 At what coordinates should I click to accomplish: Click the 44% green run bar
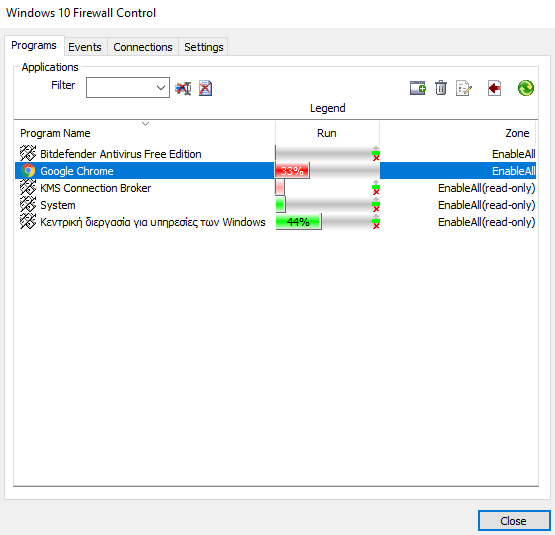tap(298, 222)
